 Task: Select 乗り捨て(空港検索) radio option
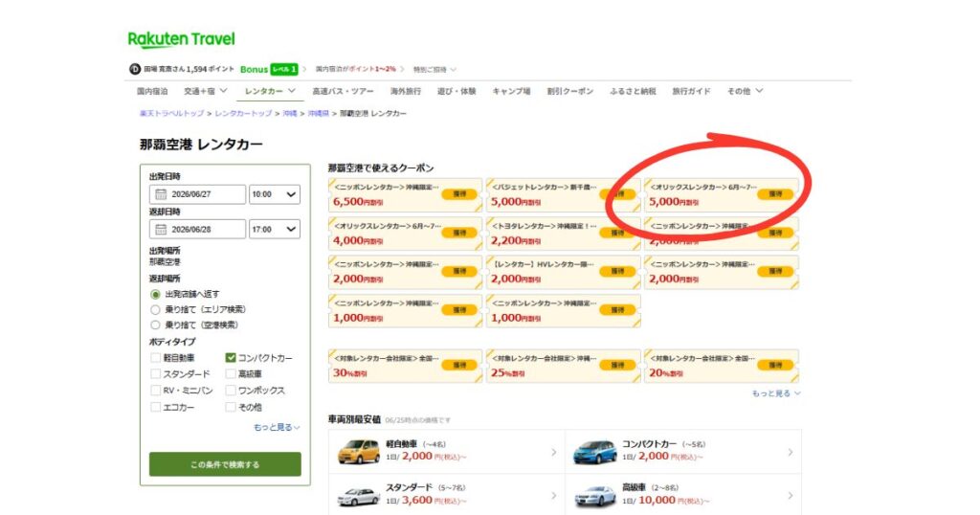(156, 325)
